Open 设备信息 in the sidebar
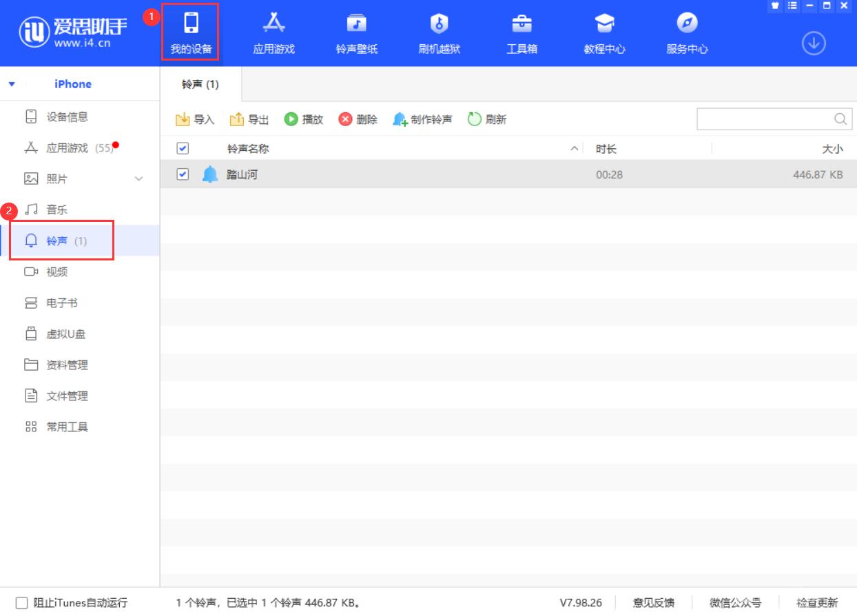The width and height of the screenshot is (857, 616). [x=67, y=117]
